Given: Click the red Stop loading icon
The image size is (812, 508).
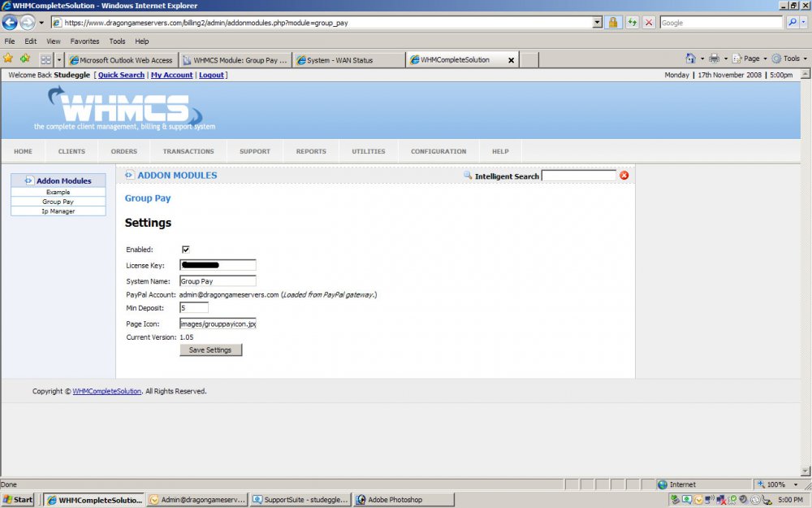Looking at the screenshot, I should (x=649, y=23).
